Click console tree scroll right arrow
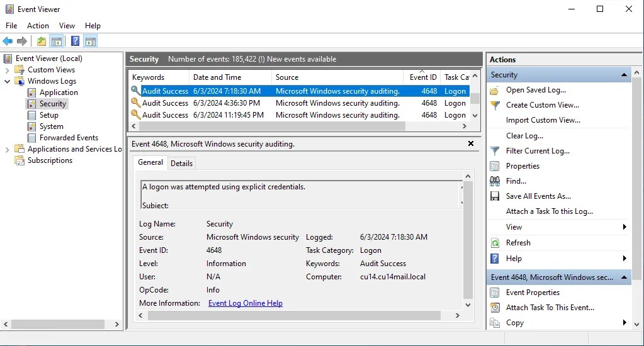 point(117,324)
